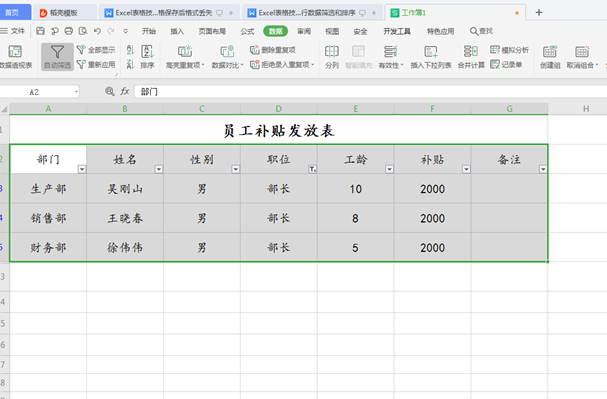Select the cell containing 销售部
The image size is (607, 399).
tap(48, 218)
